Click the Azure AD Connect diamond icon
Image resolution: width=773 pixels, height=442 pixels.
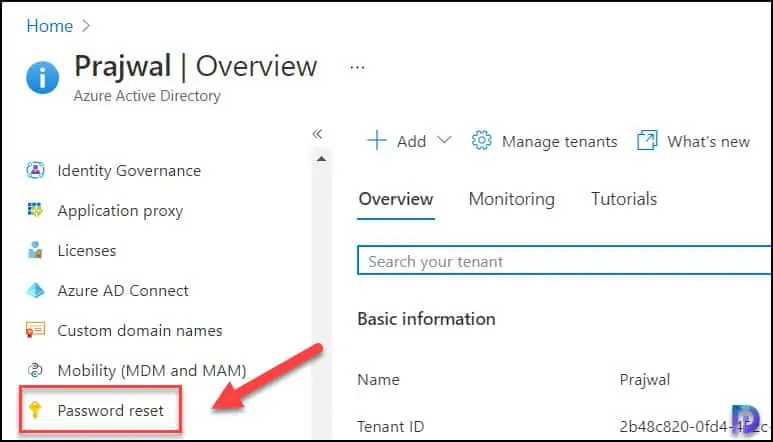pyautogui.click(x=35, y=290)
